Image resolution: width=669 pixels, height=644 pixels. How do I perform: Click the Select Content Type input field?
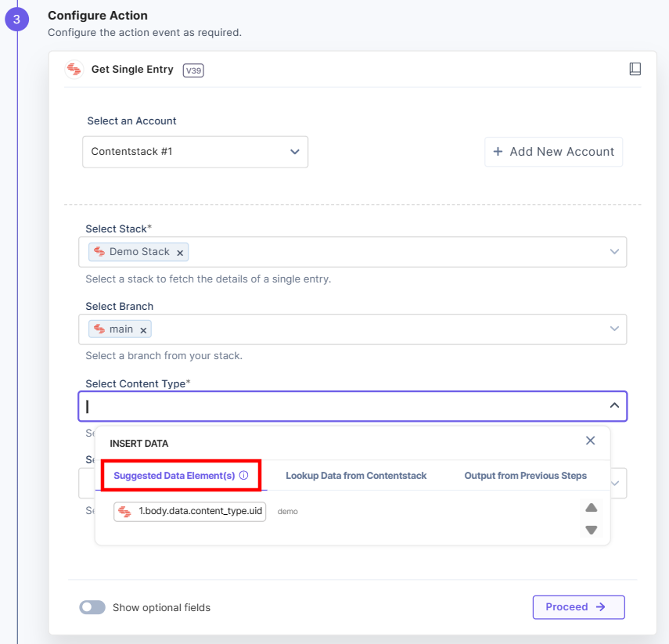pyautogui.click(x=353, y=406)
